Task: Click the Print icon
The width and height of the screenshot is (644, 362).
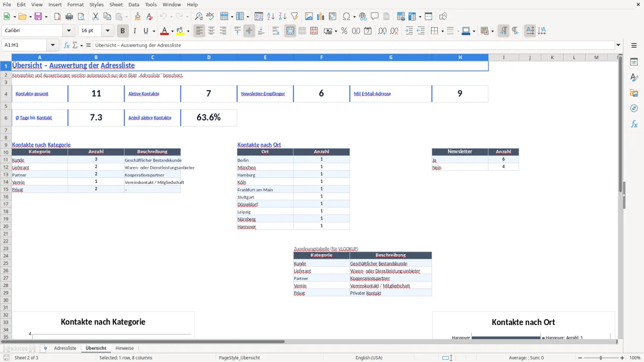Action: point(69,17)
